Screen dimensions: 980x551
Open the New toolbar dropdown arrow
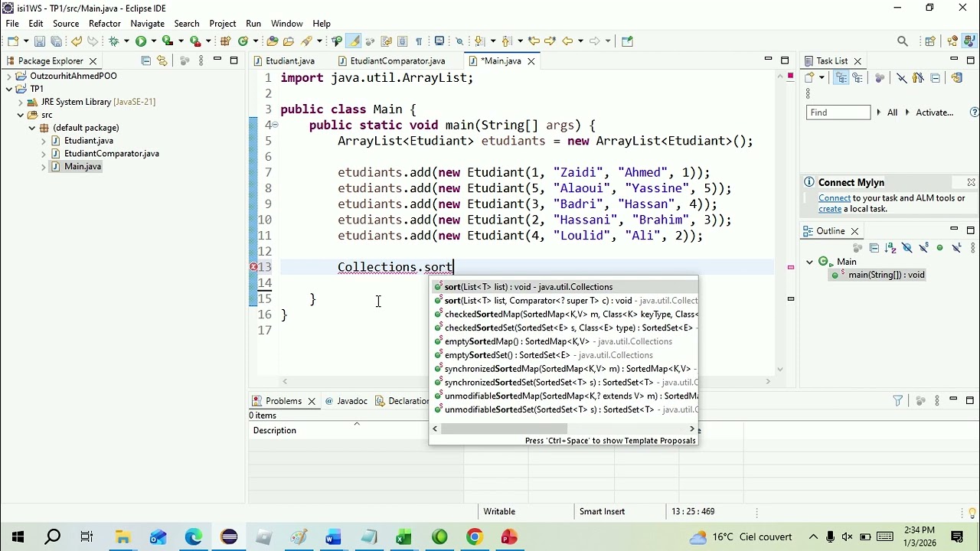(x=25, y=41)
